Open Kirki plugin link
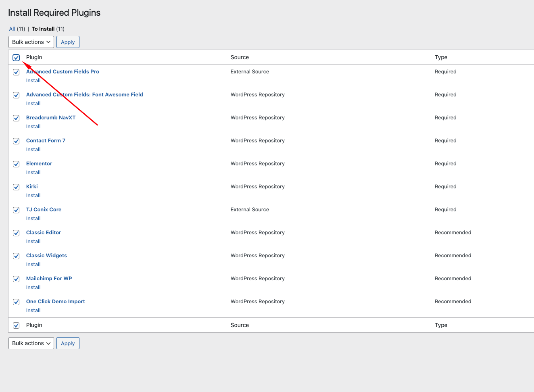The width and height of the screenshot is (534, 392). 32,186
